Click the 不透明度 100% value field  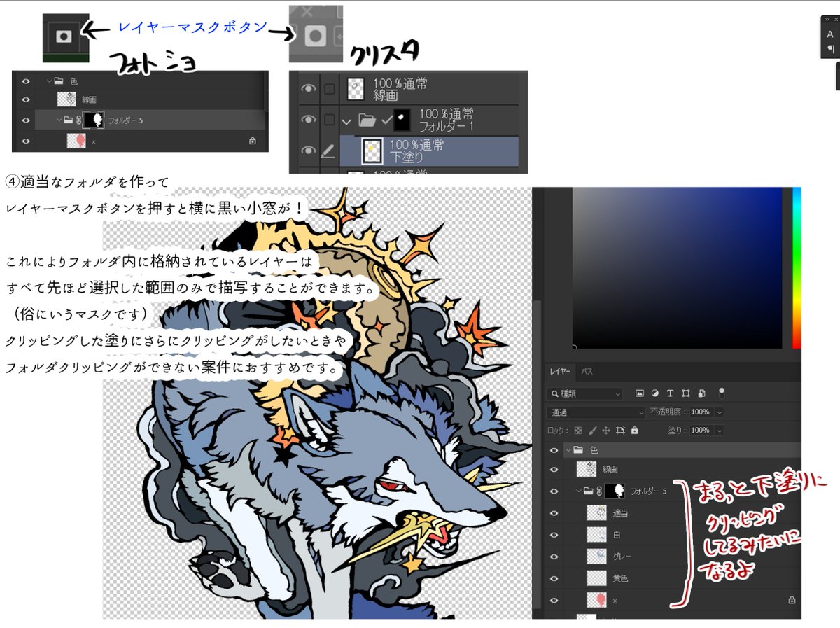(701, 412)
